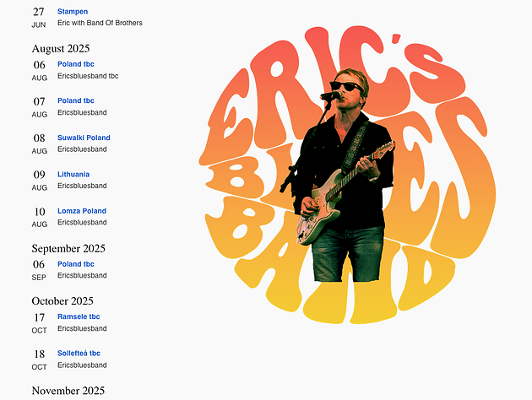The width and height of the screenshot is (532, 400).
Task: Open the Lomza Poland link
Action: 82,211
